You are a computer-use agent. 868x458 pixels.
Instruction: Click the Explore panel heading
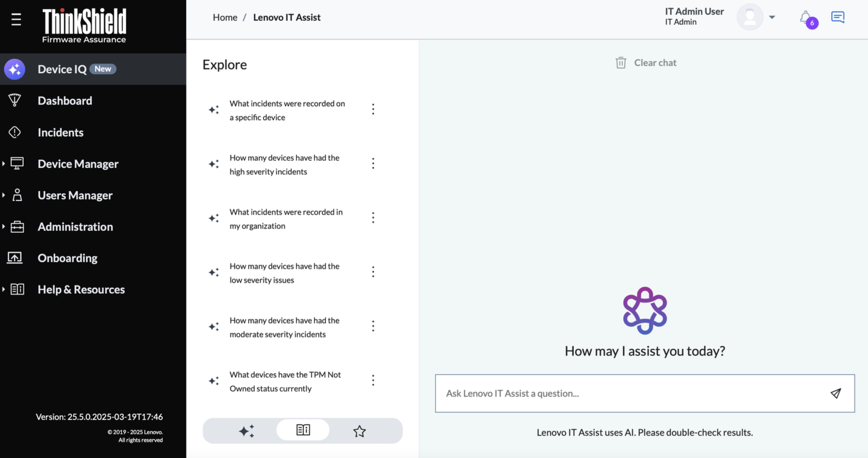click(x=225, y=65)
